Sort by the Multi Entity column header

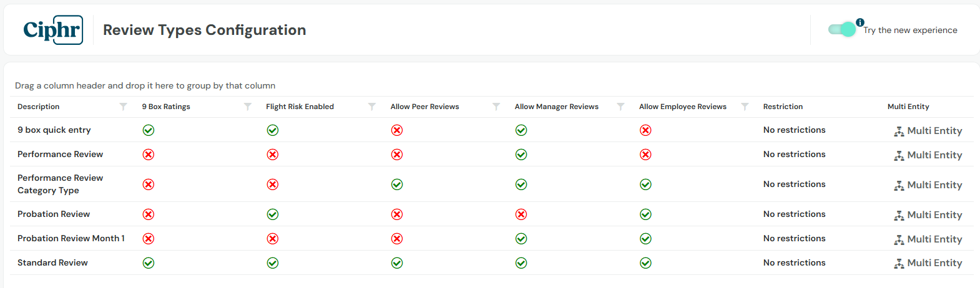[908, 107]
